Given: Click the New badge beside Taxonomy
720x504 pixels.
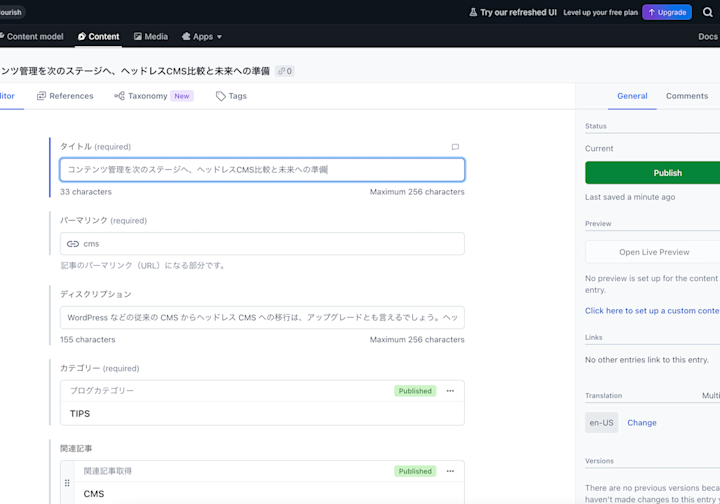Looking at the screenshot, I should click(x=182, y=96).
